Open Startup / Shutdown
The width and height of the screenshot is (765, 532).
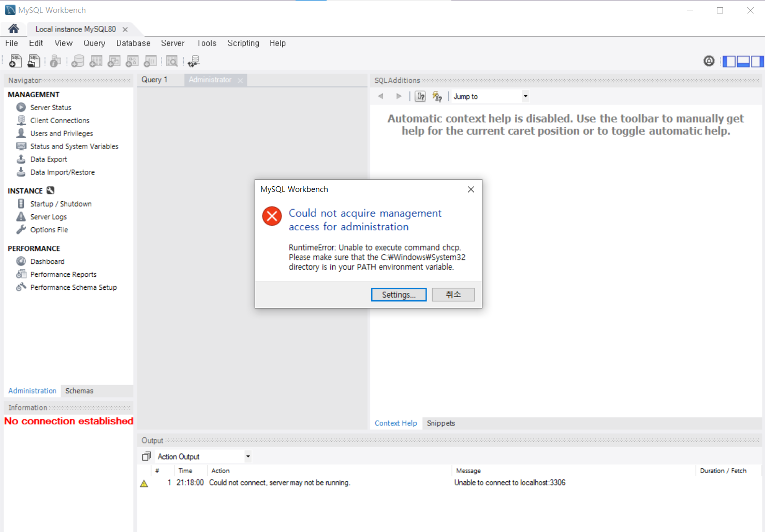coord(61,204)
